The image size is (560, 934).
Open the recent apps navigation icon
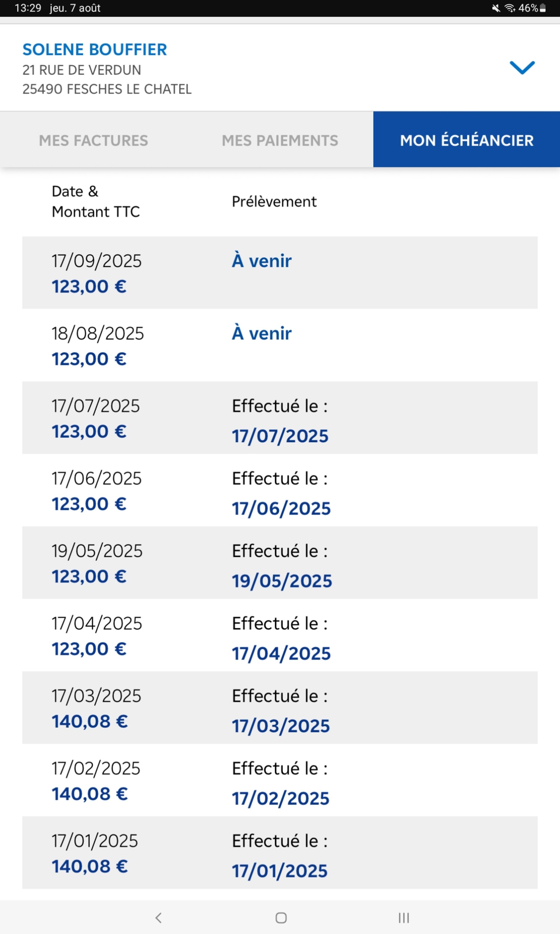pyautogui.click(x=403, y=918)
